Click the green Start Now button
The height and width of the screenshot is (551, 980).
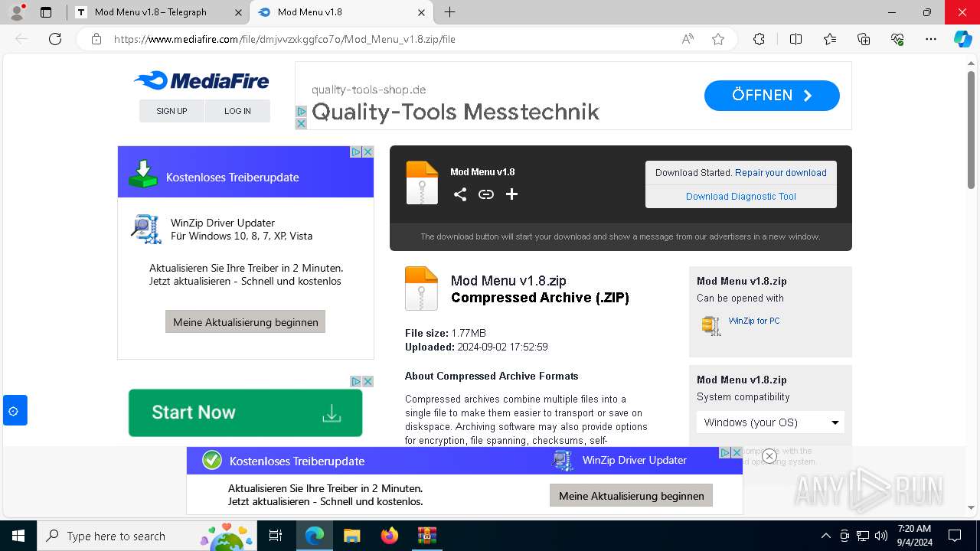pyautogui.click(x=245, y=412)
